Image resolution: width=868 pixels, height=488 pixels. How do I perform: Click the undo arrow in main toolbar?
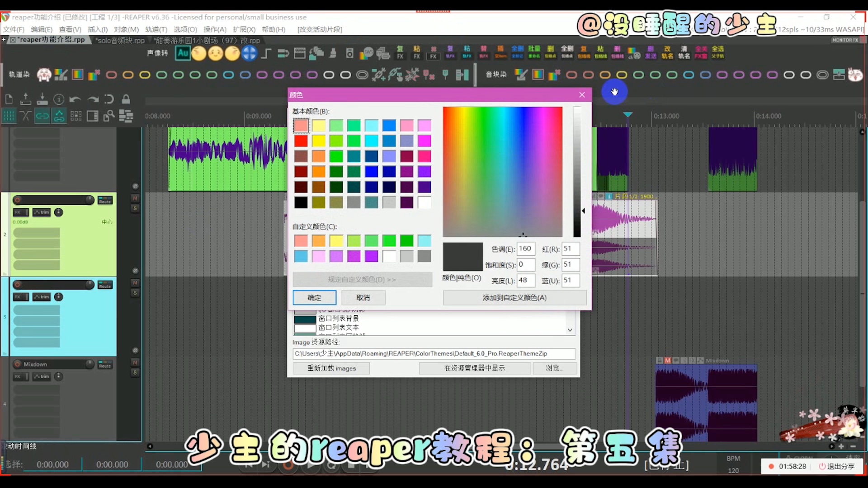coord(75,99)
